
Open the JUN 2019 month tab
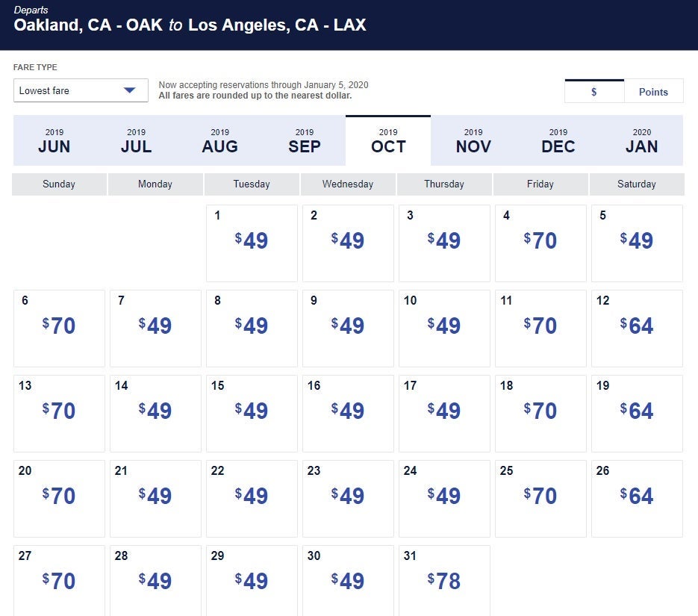coord(54,140)
